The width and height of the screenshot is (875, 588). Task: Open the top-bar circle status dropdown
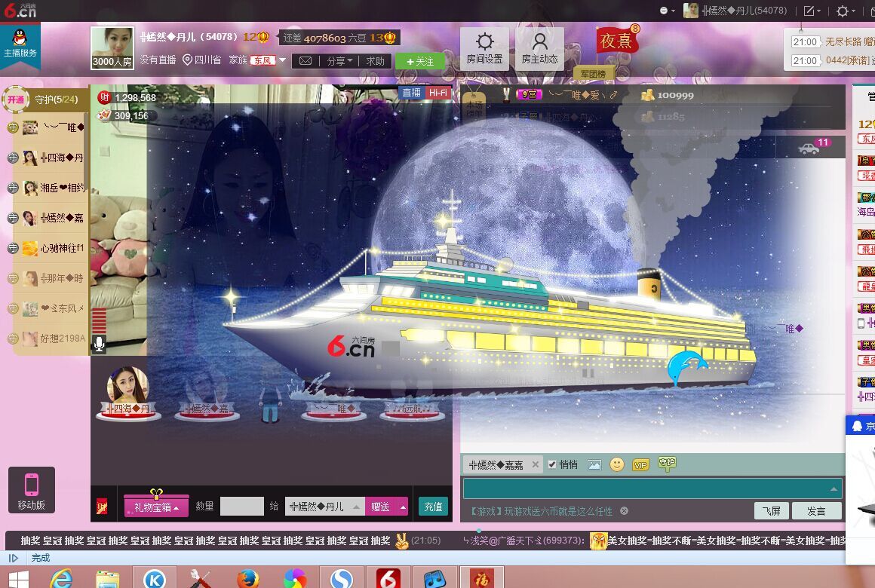667,11
